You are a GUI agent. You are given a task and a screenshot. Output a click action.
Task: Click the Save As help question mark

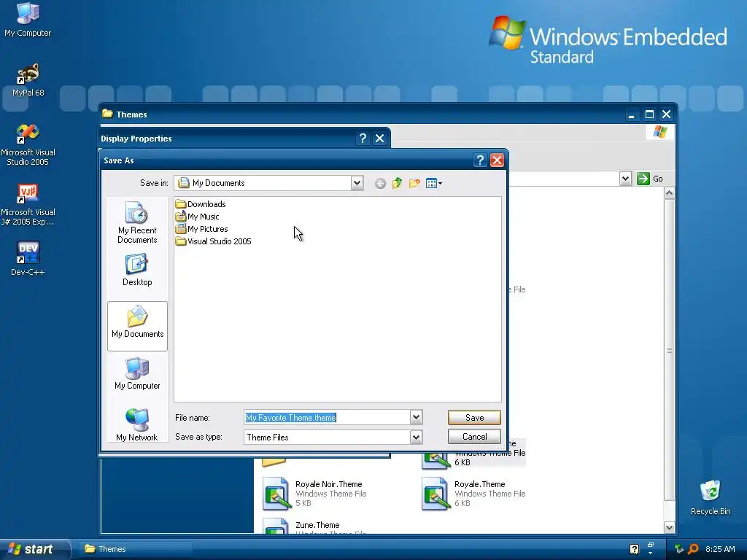coord(480,160)
